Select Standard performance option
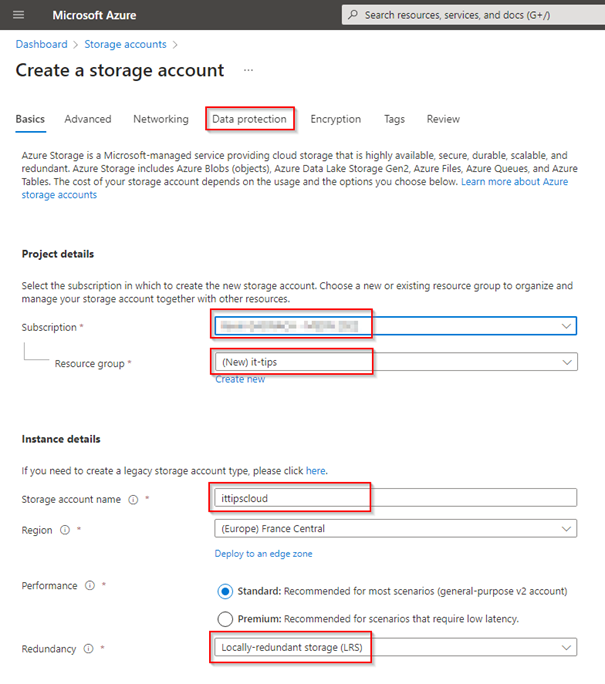Image resolution: width=605 pixels, height=684 pixels. tap(225, 592)
